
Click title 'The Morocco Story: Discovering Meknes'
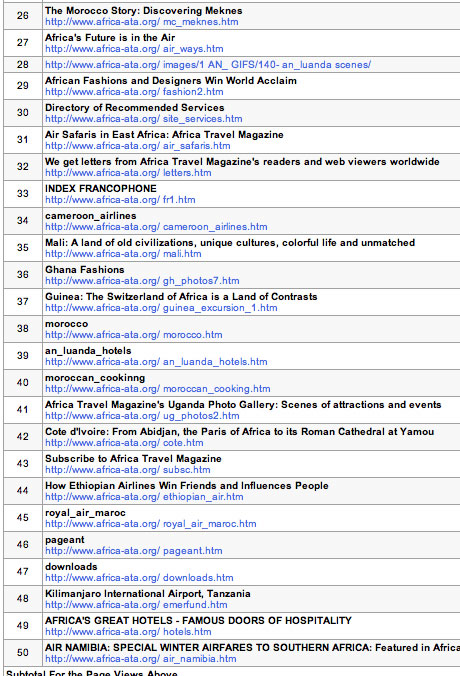(x=144, y=11)
